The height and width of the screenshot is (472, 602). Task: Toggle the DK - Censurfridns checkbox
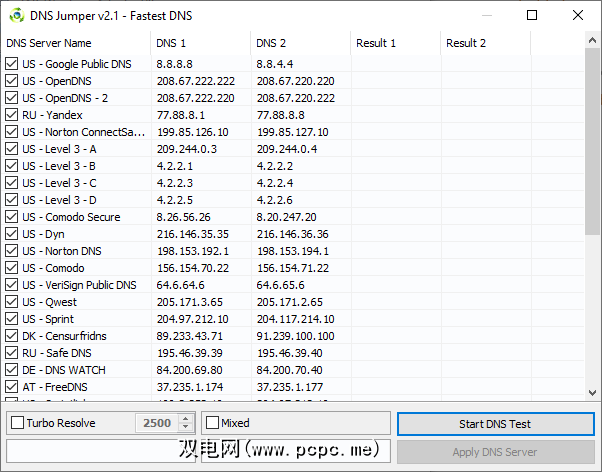click(12, 336)
